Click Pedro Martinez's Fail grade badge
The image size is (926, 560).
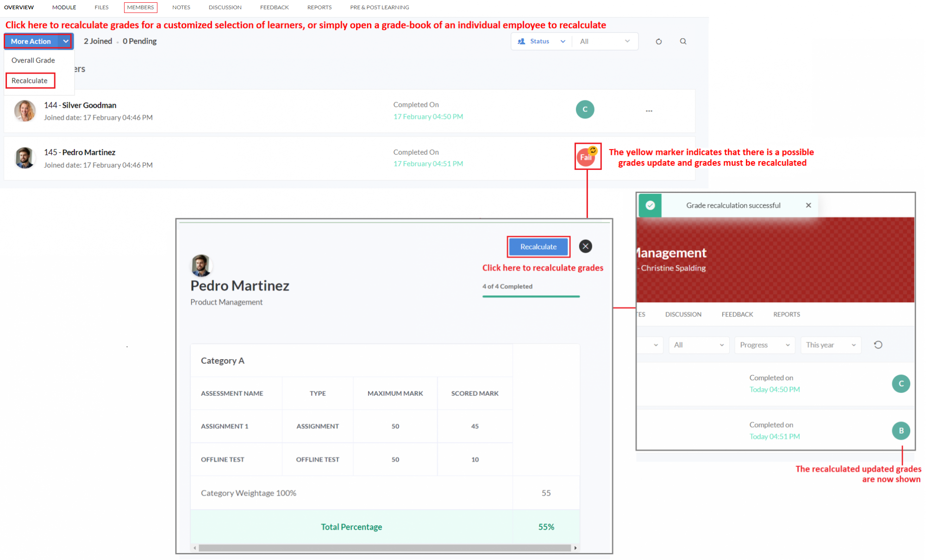tap(586, 157)
